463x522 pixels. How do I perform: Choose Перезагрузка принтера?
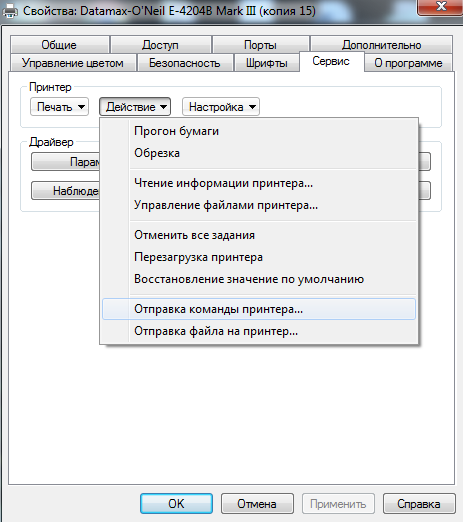tap(259, 257)
